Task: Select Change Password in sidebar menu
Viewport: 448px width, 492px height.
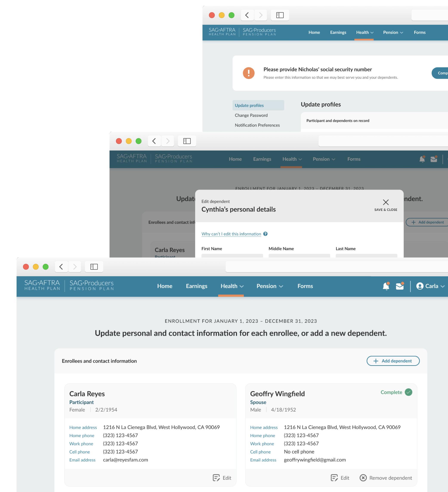Action: (x=251, y=115)
